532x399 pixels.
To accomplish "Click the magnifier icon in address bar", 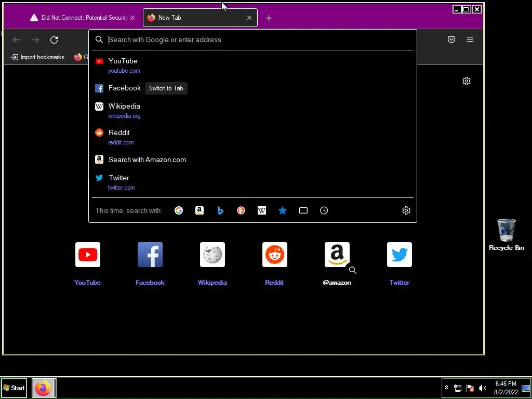I will click(99, 39).
